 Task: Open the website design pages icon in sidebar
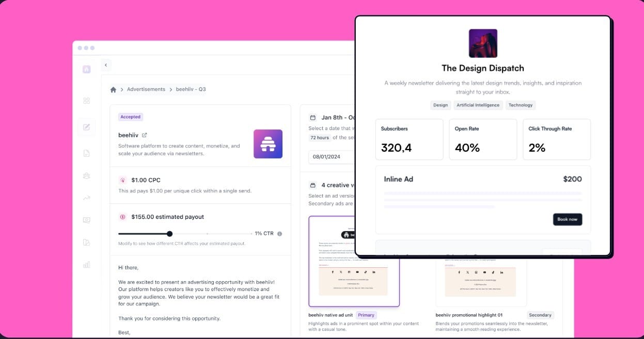point(86,243)
